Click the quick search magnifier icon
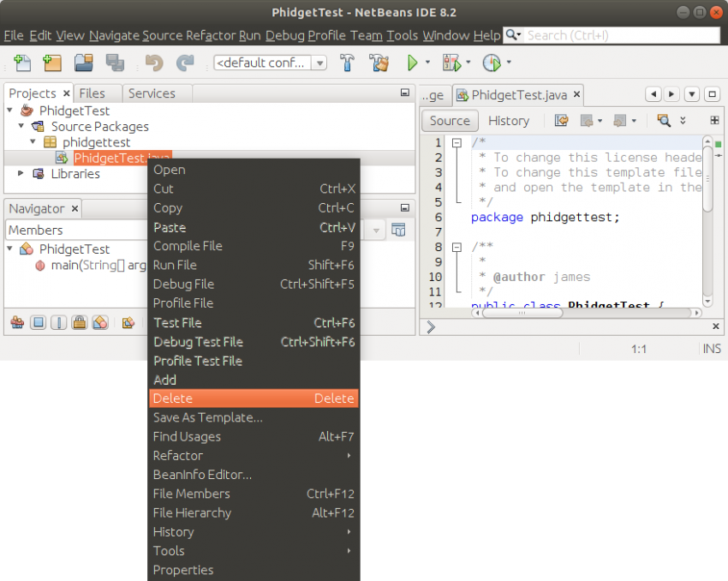 512,35
